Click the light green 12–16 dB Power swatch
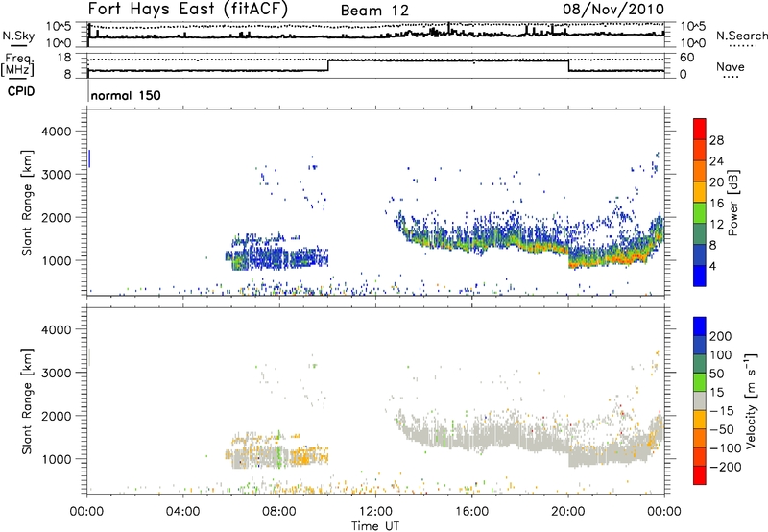This screenshot has width=768, height=532. tap(700, 213)
